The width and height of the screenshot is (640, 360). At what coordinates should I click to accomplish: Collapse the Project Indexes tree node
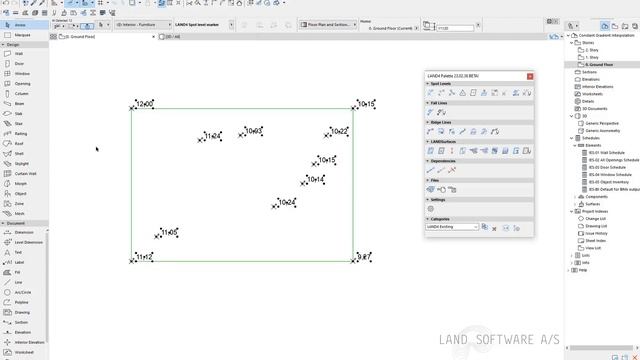click(x=572, y=211)
